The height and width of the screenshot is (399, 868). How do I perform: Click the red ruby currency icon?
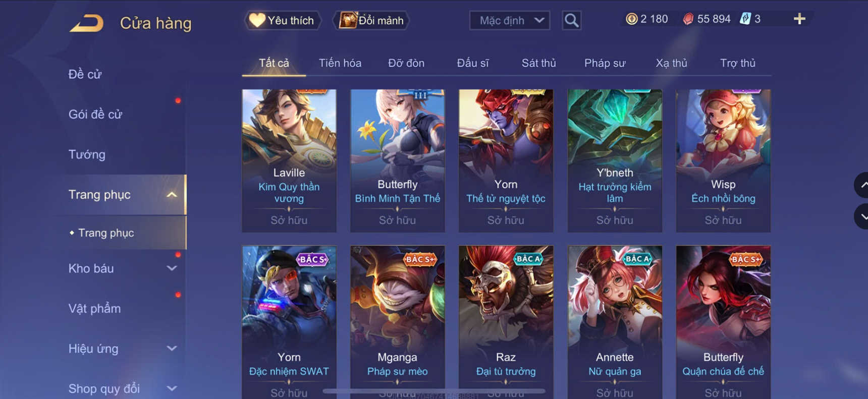point(688,19)
